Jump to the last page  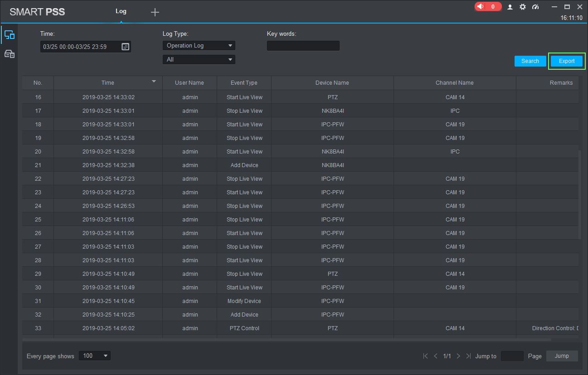pos(469,356)
